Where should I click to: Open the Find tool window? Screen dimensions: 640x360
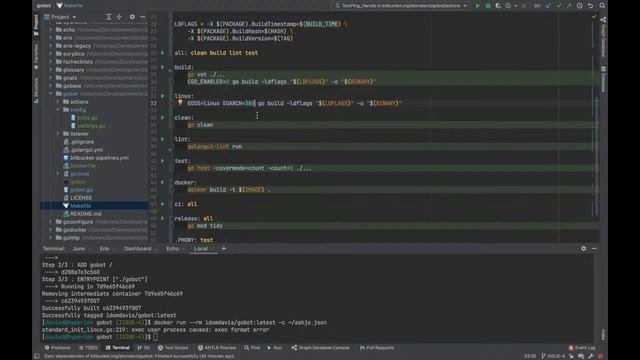[x=252, y=348]
